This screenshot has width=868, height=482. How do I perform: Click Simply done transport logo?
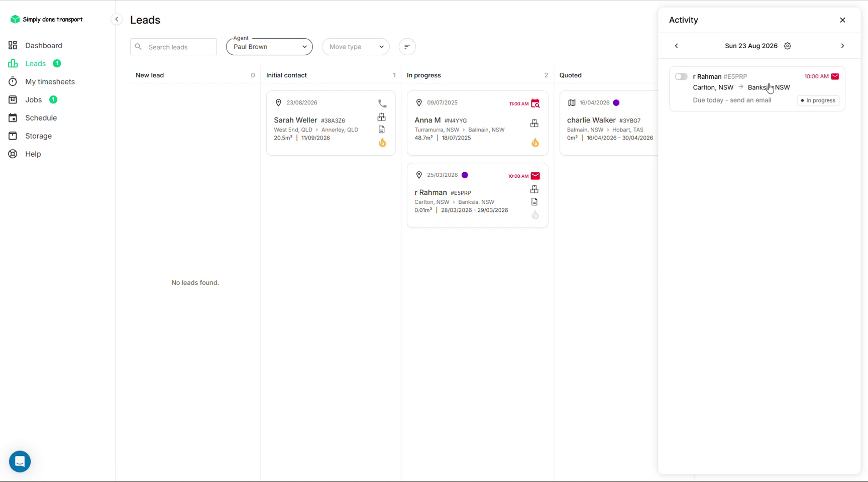pos(46,19)
